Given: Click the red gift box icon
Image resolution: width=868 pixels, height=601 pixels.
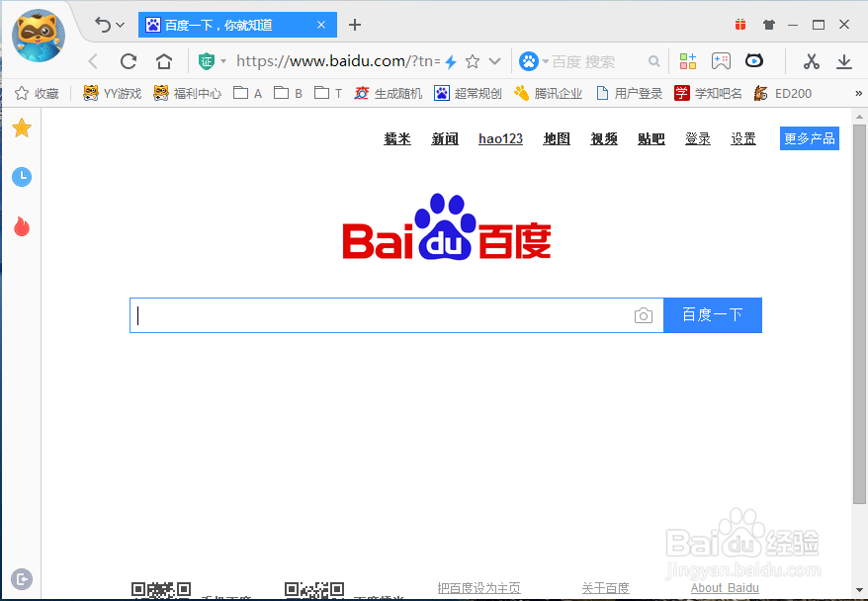Looking at the screenshot, I should (x=740, y=25).
